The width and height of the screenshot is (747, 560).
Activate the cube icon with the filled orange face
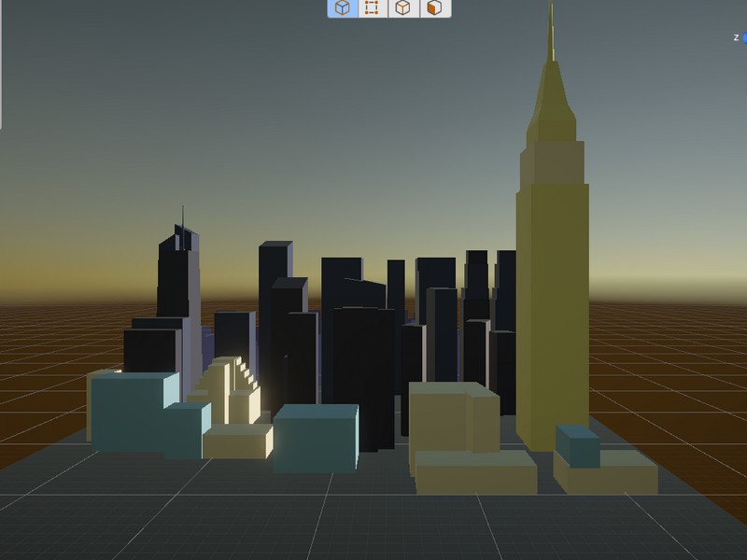click(x=434, y=7)
